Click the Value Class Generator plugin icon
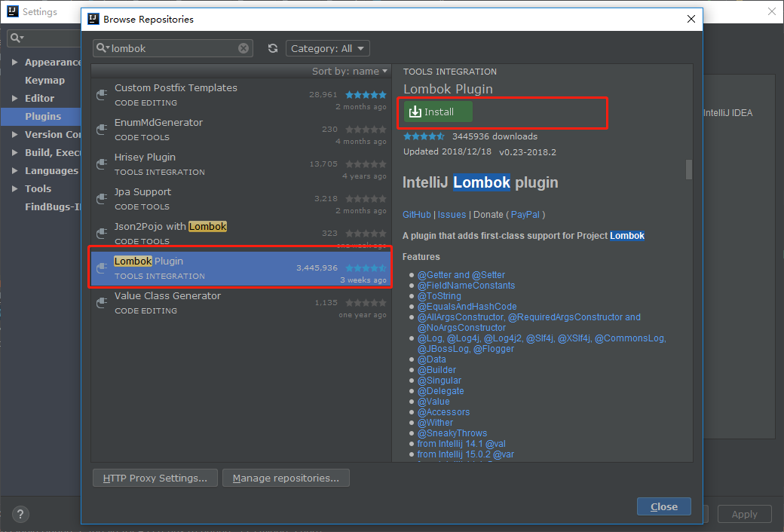This screenshot has height=532, width=784. coord(102,302)
